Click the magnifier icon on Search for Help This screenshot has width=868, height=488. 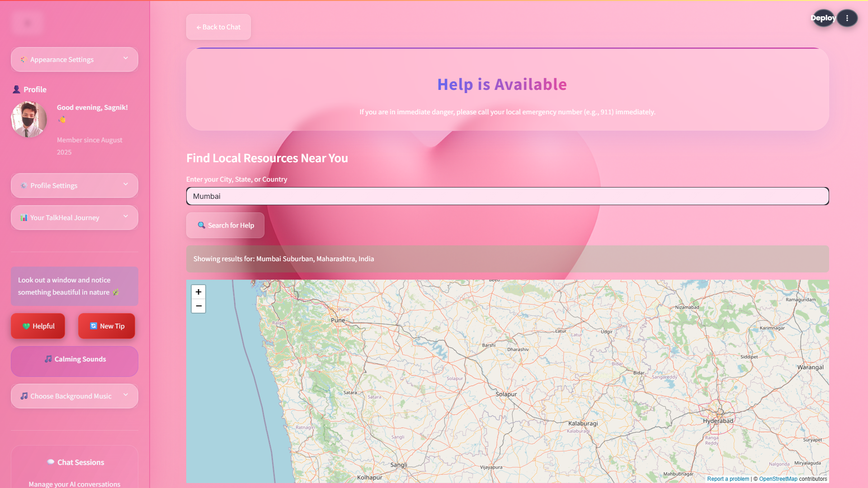201,225
